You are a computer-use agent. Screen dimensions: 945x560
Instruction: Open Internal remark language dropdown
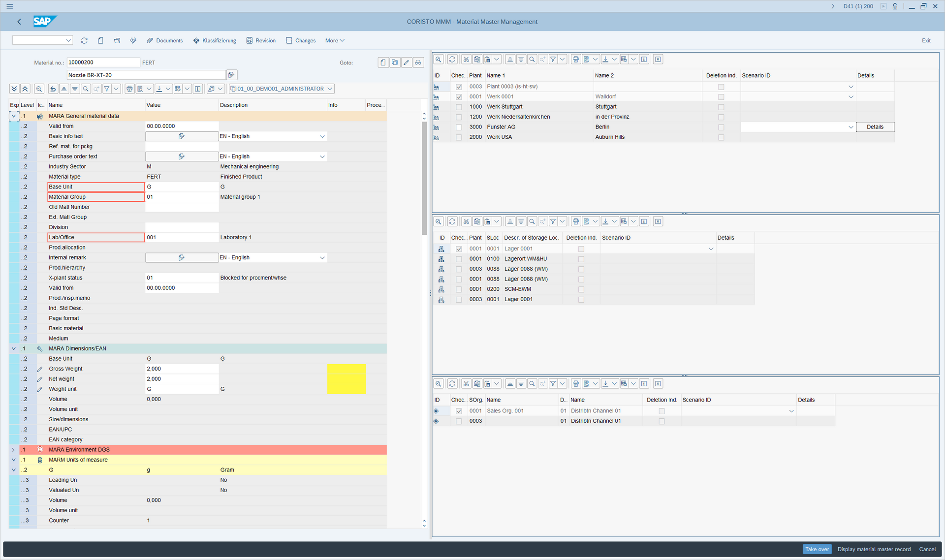pyautogui.click(x=322, y=258)
